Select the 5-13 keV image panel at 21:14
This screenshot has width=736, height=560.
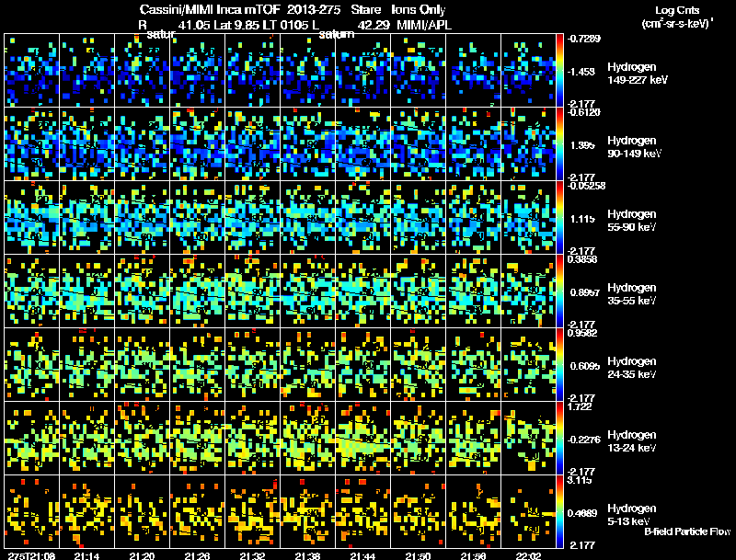click(x=86, y=512)
